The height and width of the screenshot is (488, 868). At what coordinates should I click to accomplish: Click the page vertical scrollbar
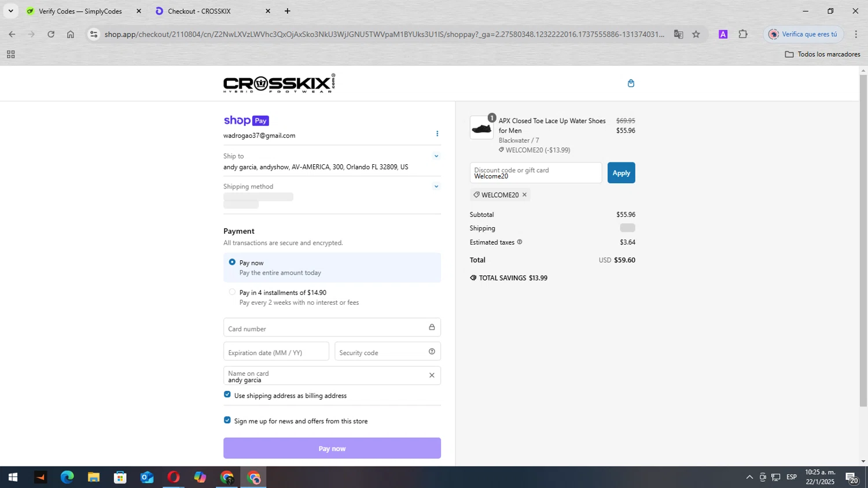[863, 240]
